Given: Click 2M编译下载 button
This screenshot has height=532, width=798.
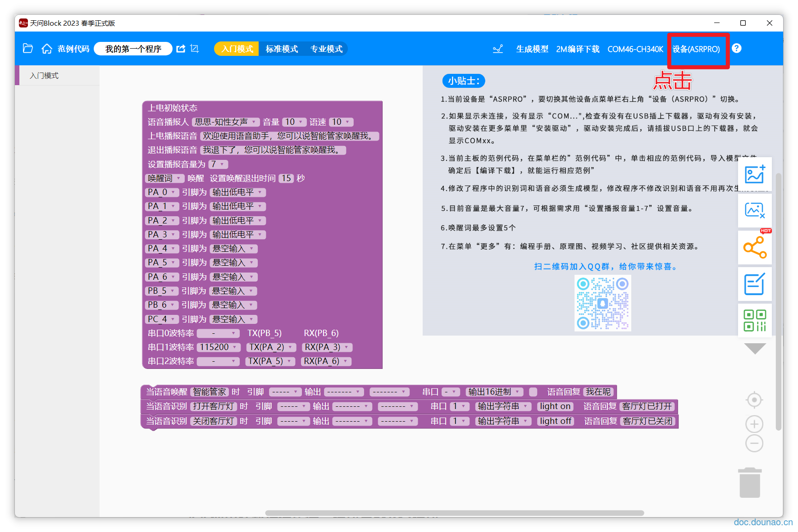Looking at the screenshot, I should [x=578, y=49].
